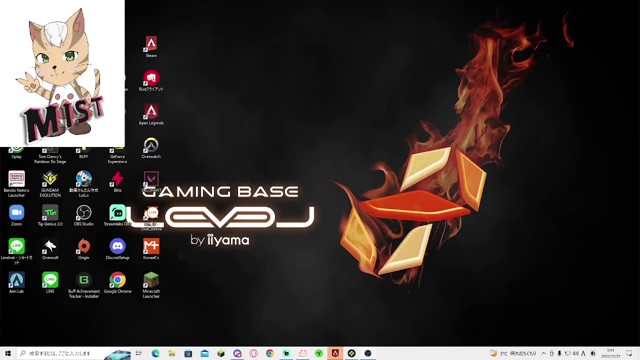Select the Streamlabs OBS desktop shortcut
Screen dimensions: 640x360
coord(117,216)
